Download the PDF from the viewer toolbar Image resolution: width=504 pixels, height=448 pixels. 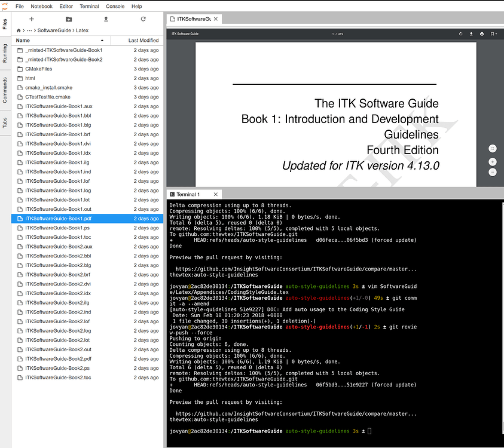[471, 34]
